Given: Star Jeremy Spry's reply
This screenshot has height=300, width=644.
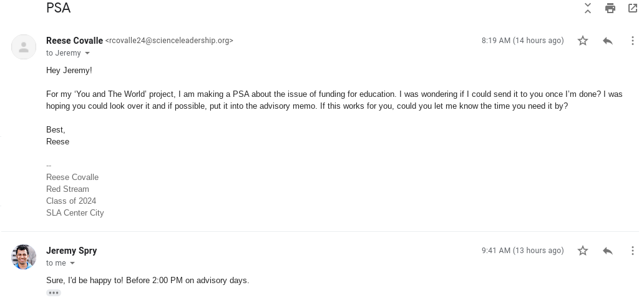Looking at the screenshot, I should (x=583, y=251).
